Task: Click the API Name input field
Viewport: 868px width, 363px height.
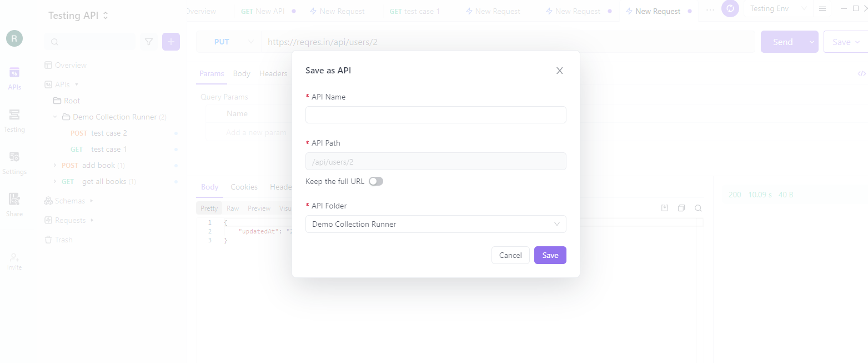Action: [x=436, y=115]
